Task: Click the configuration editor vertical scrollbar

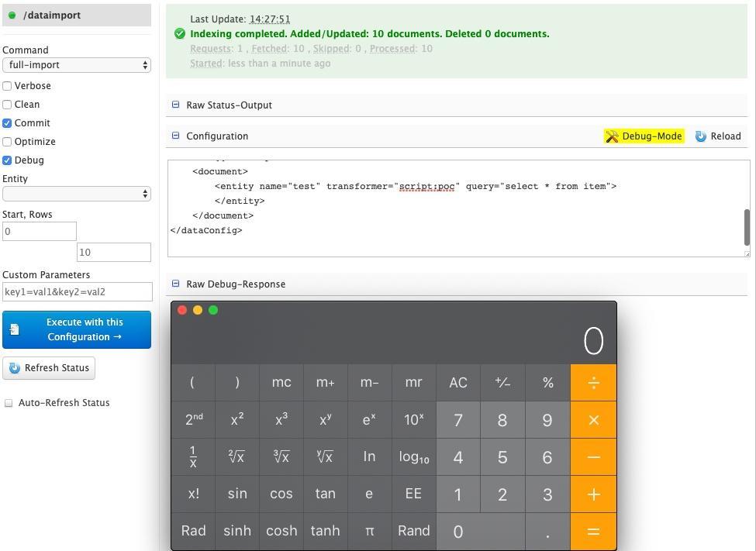Action: tap(747, 226)
